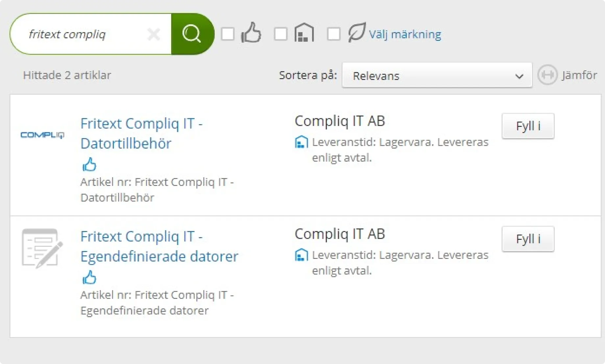This screenshot has width=605, height=364.
Task: Click the green magnifier search button
Action: click(192, 34)
